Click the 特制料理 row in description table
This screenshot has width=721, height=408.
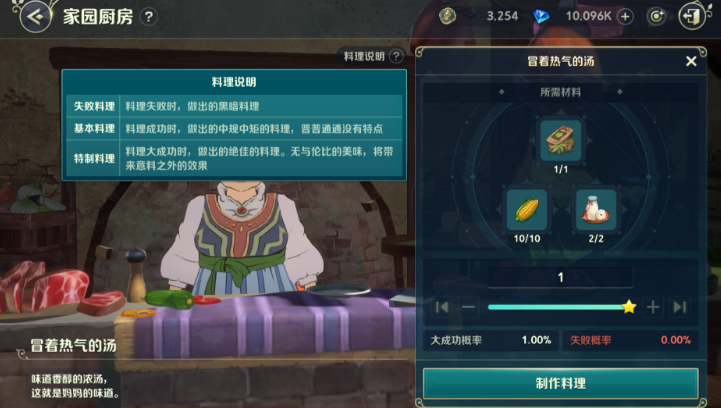click(x=234, y=159)
